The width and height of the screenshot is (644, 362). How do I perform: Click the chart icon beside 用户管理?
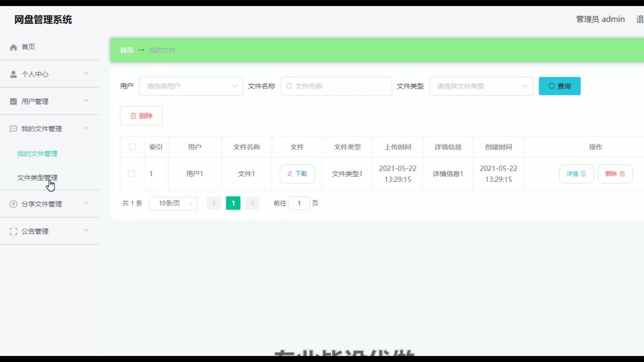(13, 102)
